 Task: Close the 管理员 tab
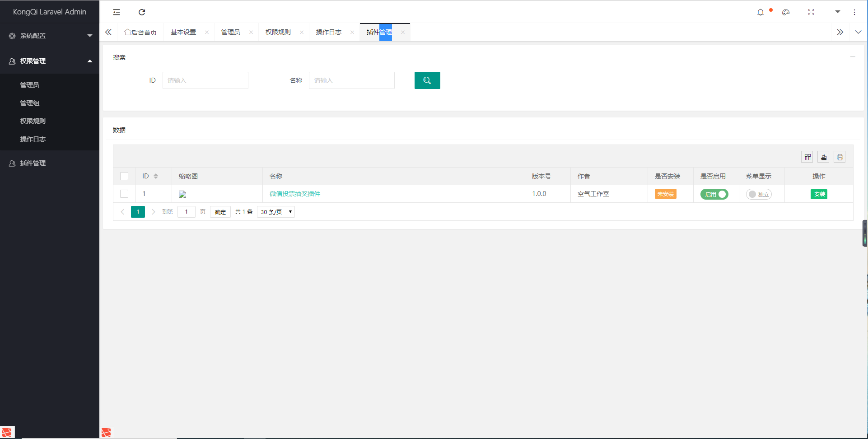tap(251, 32)
